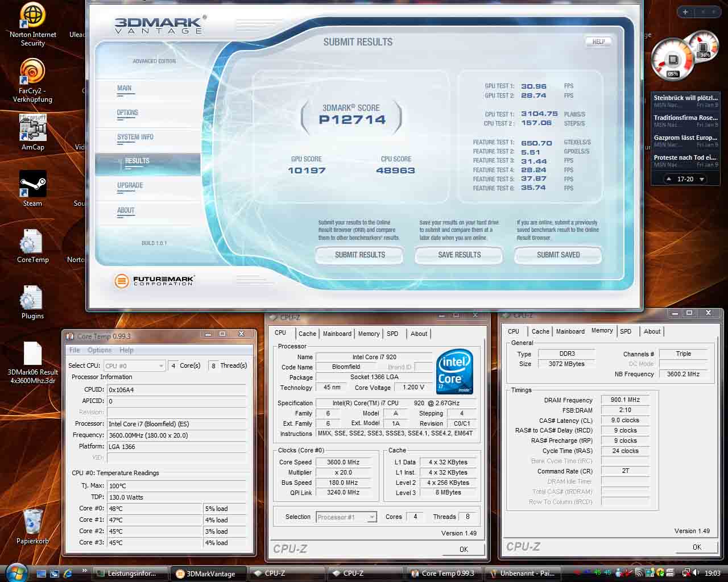Image resolution: width=728 pixels, height=582 pixels.
Task: Switch to Unbenannt - Paint taskbar button
Action: [x=523, y=573]
